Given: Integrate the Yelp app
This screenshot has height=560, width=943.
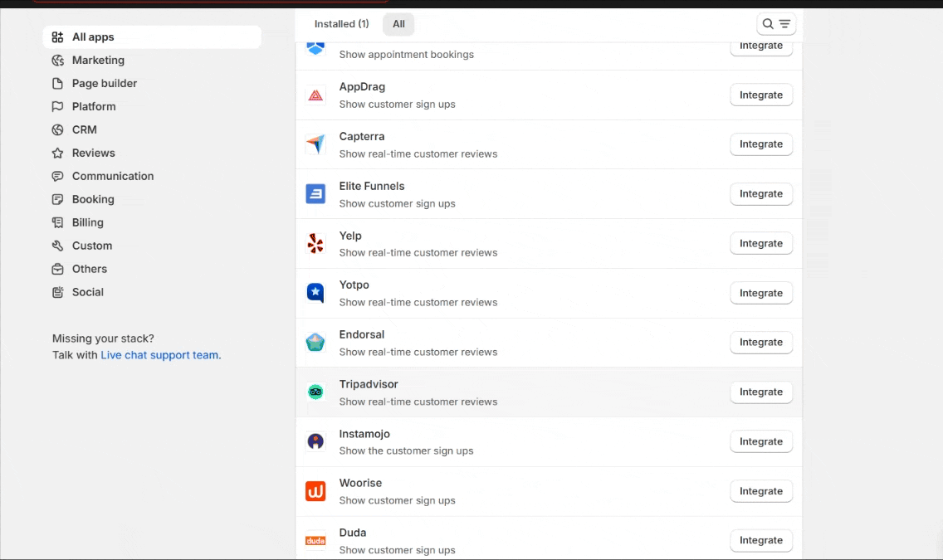Looking at the screenshot, I should coord(761,243).
